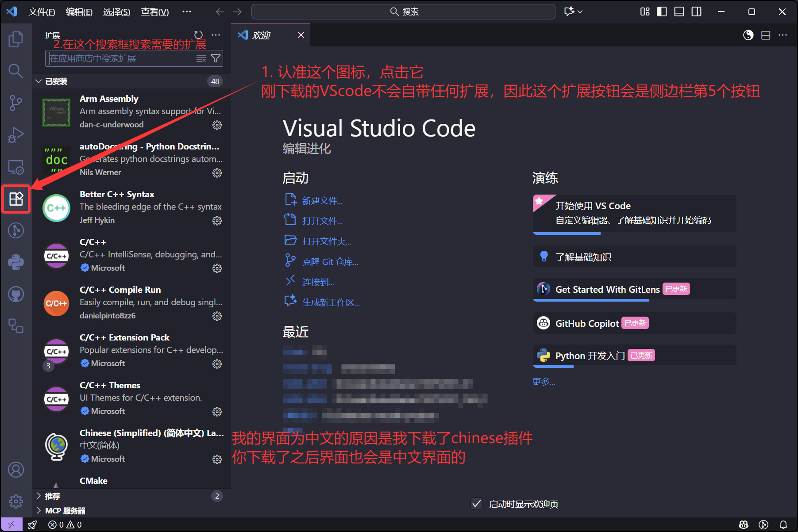Click the filter extensions funnel icon

tap(216, 58)
